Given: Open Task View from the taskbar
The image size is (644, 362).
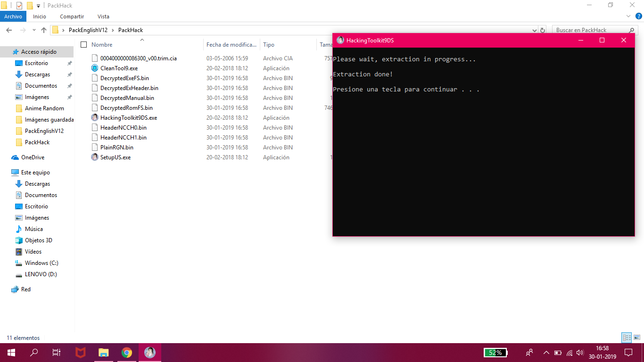Looking at the screenshot, I should [57, 353].
